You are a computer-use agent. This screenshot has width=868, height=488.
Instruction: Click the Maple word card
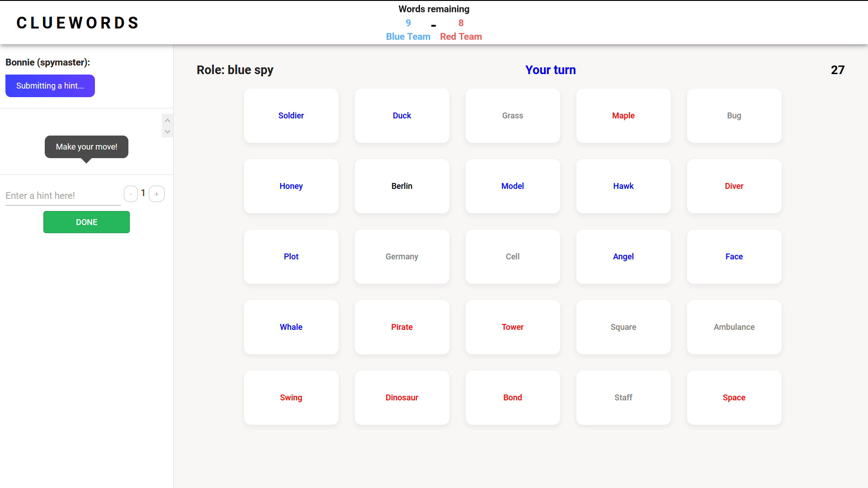(x=623, y=116)
